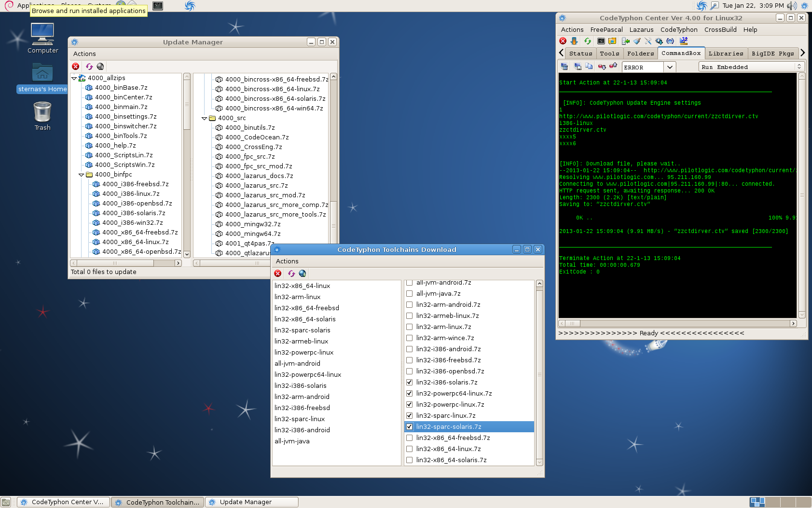Screen dimensions: 812x508
Task: Open the terminal icon in CodeTyphon Center toolbar
Action: click(x=601, y=41)
